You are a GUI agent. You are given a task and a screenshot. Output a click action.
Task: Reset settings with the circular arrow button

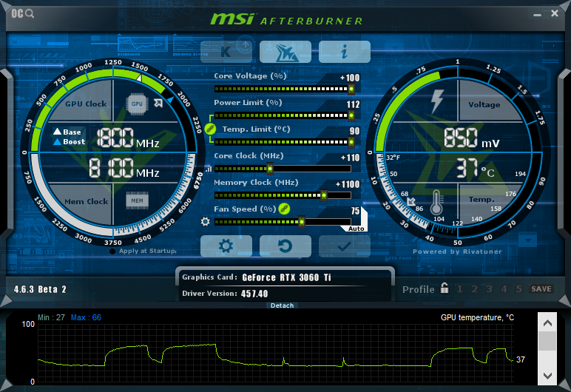285,246
